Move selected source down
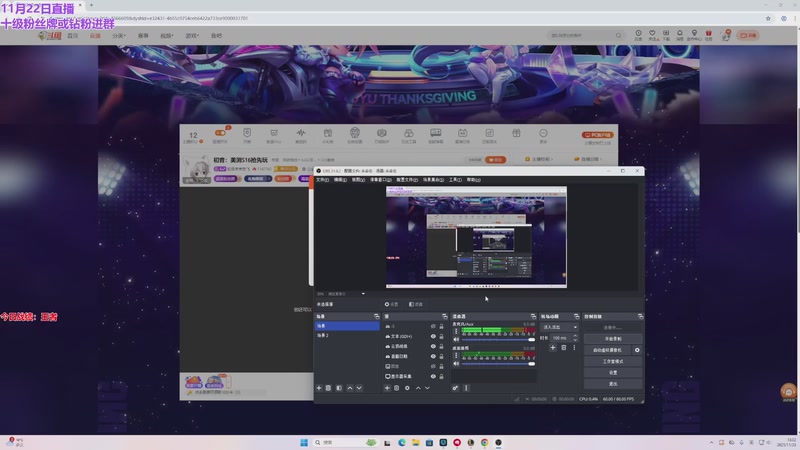Viewport: 800px width, 450px height. click(x=428, y=388)
